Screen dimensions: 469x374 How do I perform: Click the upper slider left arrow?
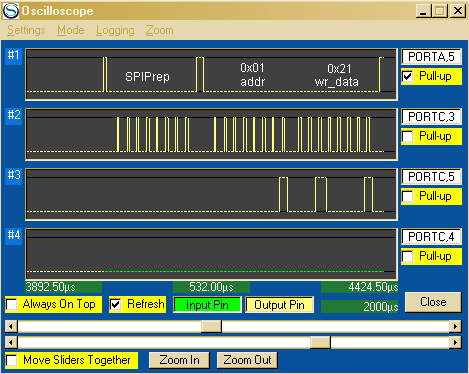coord(11,326)
